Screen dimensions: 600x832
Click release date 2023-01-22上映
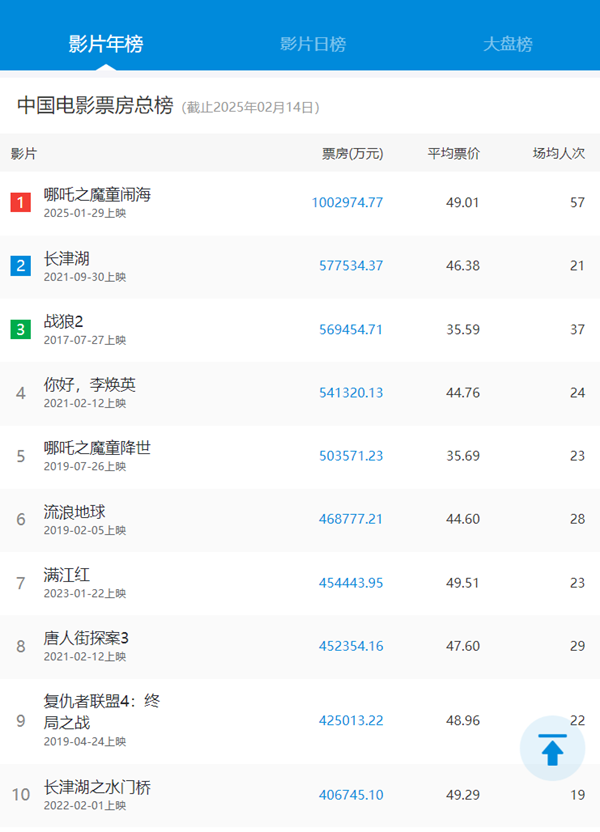tap(85, 593)
